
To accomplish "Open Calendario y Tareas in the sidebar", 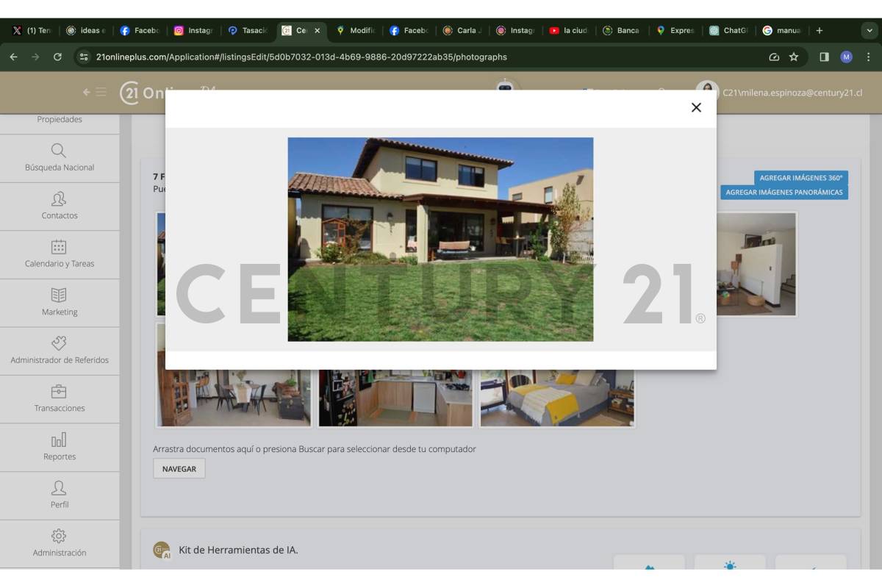I will click(60, 254).
